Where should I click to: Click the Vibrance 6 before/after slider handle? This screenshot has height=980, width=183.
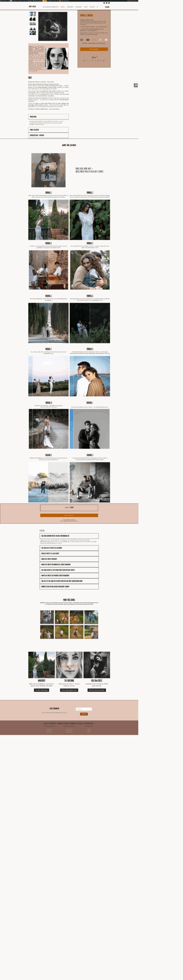tap(90, 323)
